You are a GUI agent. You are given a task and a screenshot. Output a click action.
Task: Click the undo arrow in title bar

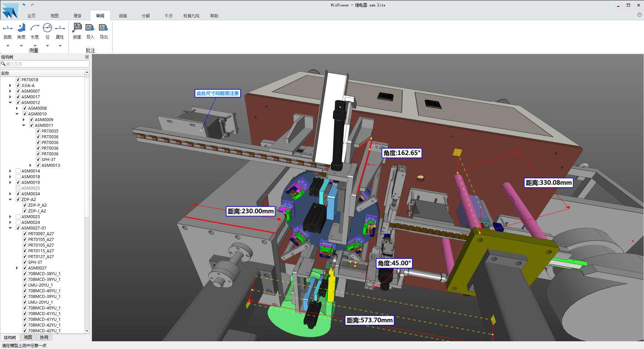click(x=24, y=5)
